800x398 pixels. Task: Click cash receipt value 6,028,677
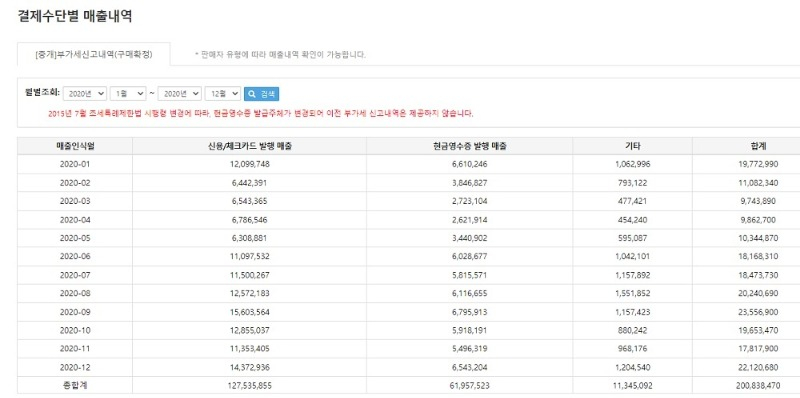[469, 257]
